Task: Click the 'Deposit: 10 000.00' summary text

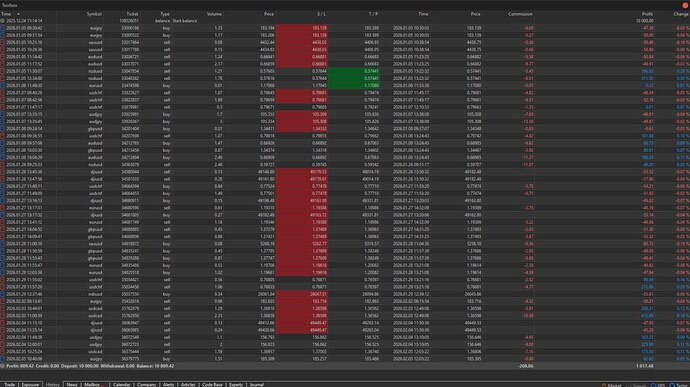Action: click(80, 366)
